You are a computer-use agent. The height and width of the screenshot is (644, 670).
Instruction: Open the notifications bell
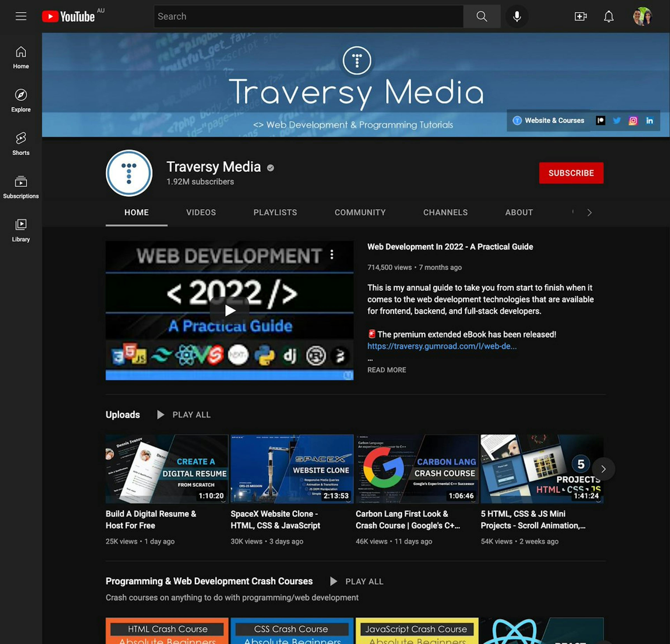(608, 16)
